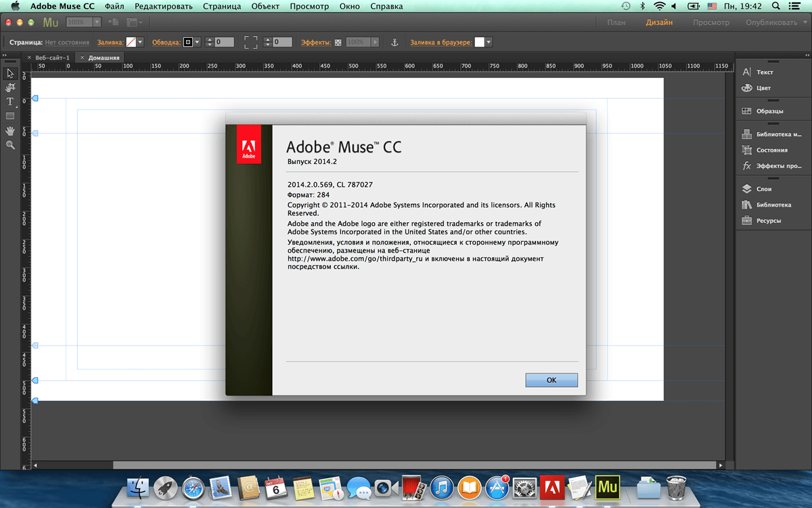Open the Просмотр menu in menu bar
812x508 pixels.
(309, 6)
